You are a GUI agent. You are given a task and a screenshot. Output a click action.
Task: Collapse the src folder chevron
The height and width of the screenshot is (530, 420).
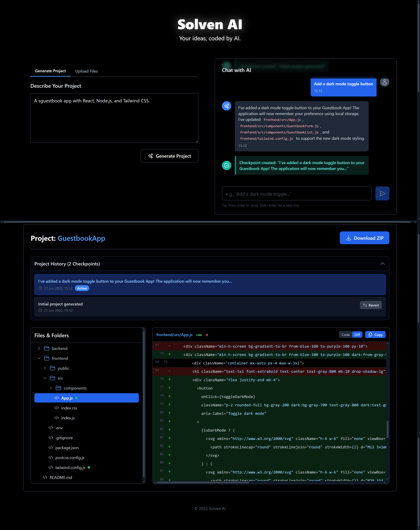coord(45,378)
